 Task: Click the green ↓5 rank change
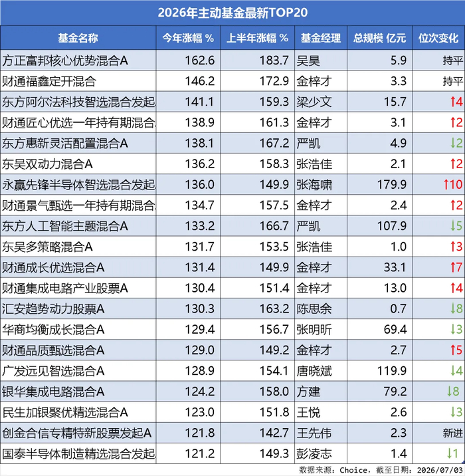click(x=456, y=226)
